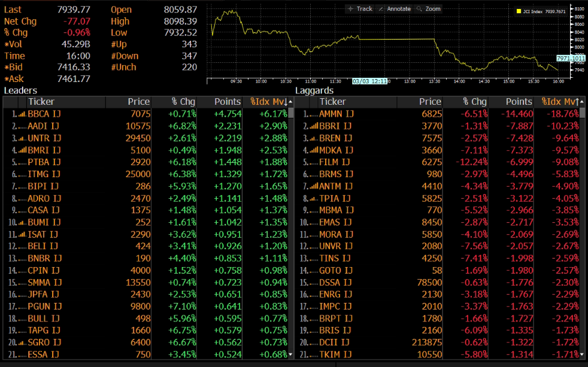Screen dimensions: 588x367
Task: Activate the Track crosshair tool on chart
Action: (x=359, y=9)
